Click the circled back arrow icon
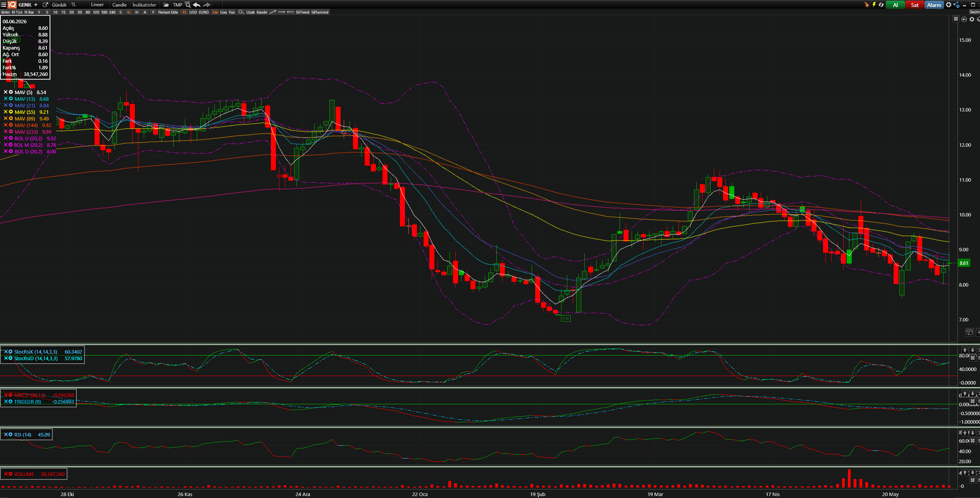Screen dimensions: 980x498 tap(964, 19)
